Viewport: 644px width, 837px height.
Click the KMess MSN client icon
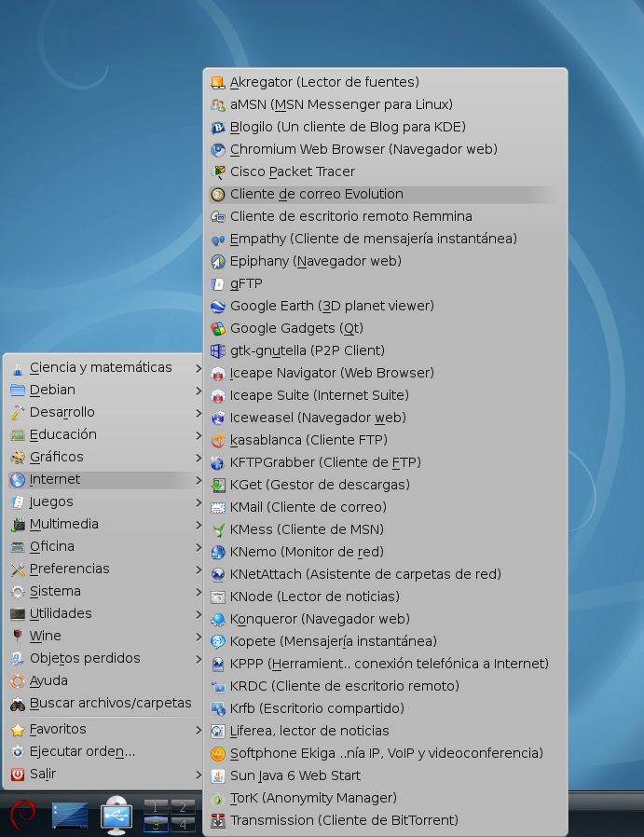click(x=218, y=530)
